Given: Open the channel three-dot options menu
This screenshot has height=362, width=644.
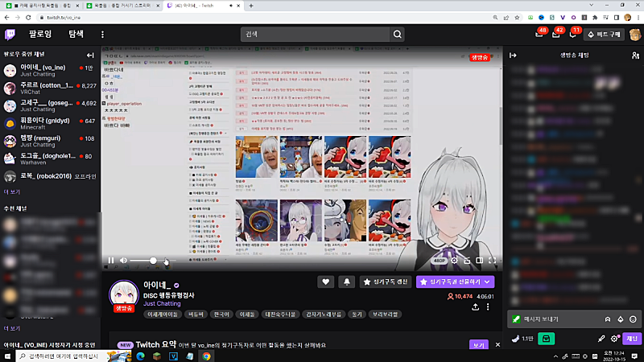Looking at the screenshot, I should click(x=488, y=307).
